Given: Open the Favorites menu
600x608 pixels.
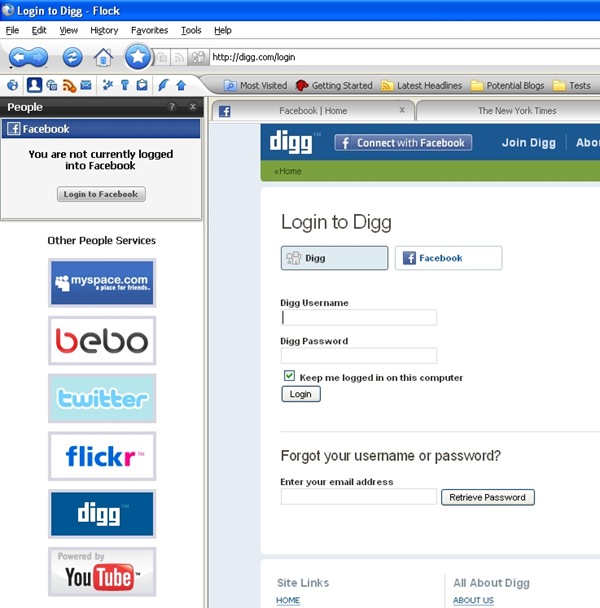Looking at the screenshot, I should (x=149, y=31).
